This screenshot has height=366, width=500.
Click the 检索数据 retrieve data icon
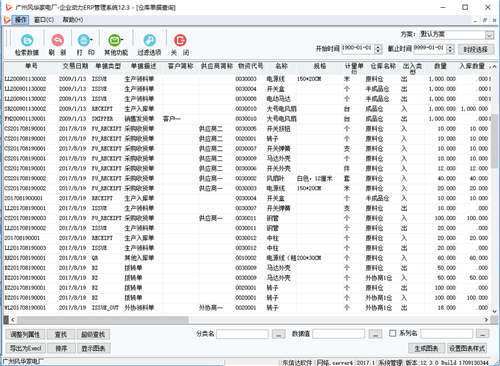point(27,40)
